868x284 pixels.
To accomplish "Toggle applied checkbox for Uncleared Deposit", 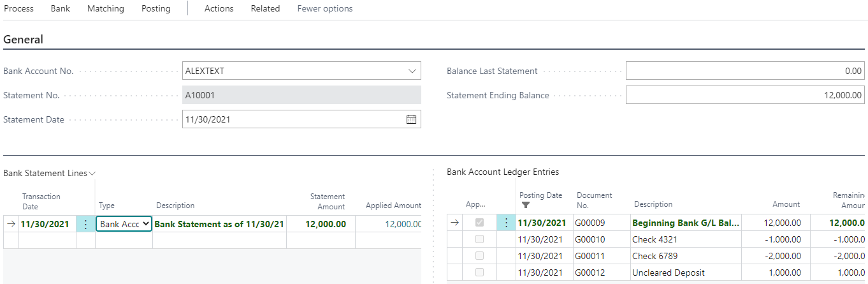I will click(479, 273).
